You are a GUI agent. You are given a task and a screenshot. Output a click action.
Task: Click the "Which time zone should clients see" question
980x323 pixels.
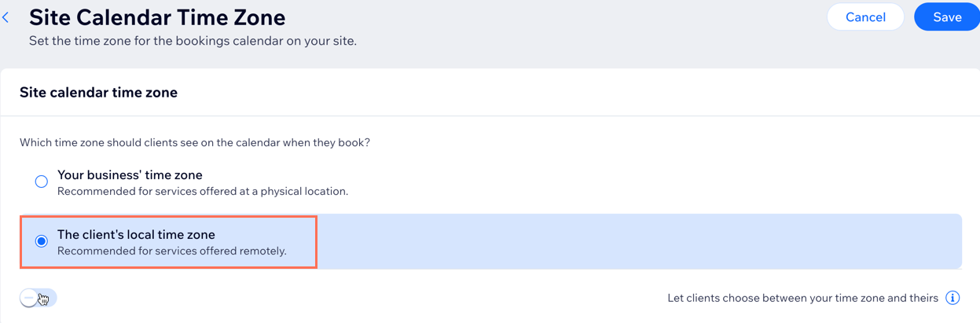click(x=194, y=143)
